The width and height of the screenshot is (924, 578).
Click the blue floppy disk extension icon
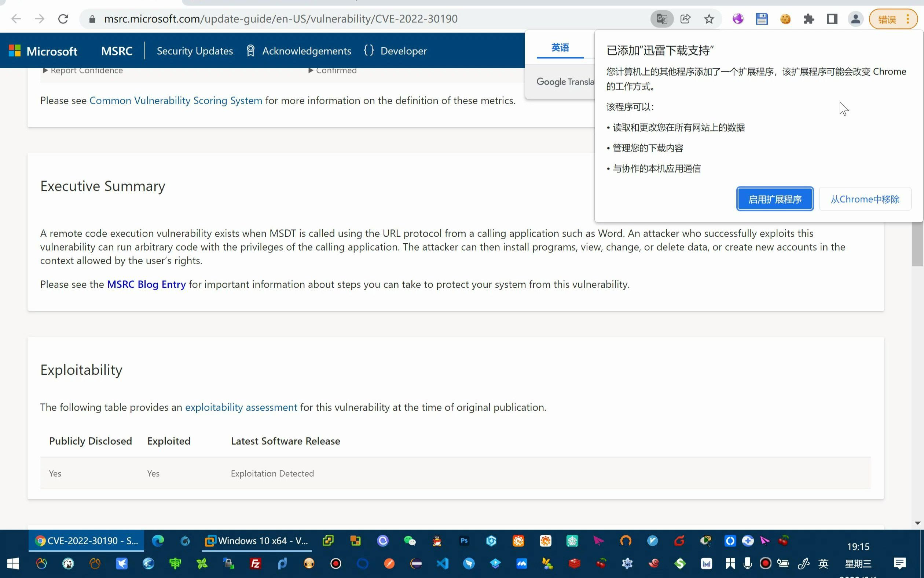(x=762, y=19)
